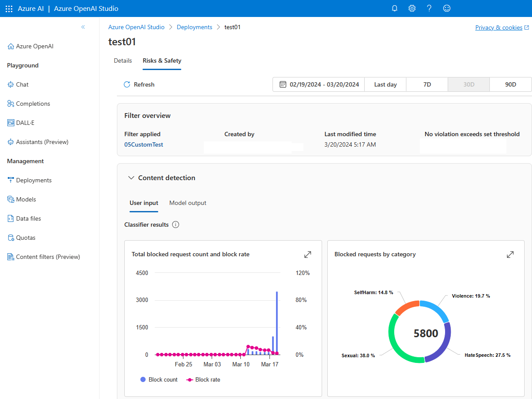Click the Completions icon in sidebar

point(11,104)
